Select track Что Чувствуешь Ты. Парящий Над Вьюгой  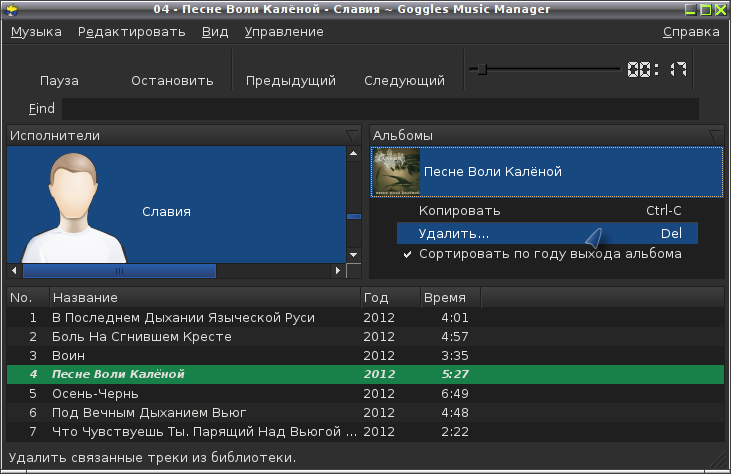pyautogui.click(x=366, y=432)
